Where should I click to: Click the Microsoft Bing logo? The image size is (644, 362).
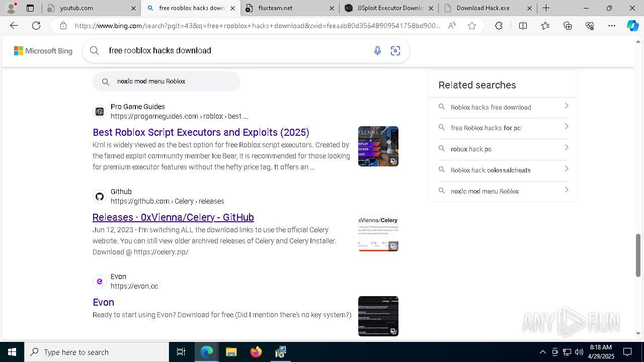click(x=43, y=51)
